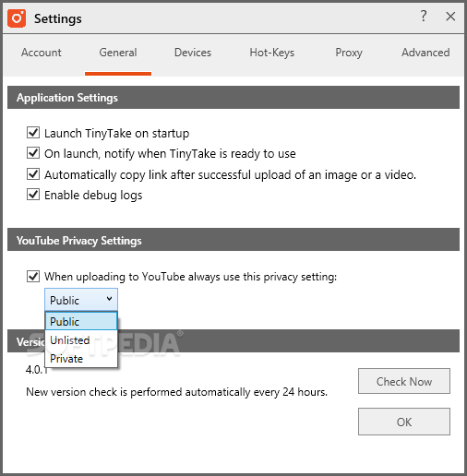Click the Application Settings section header
The width and height of the screenshot is (467, 476).
coord(233,98)
